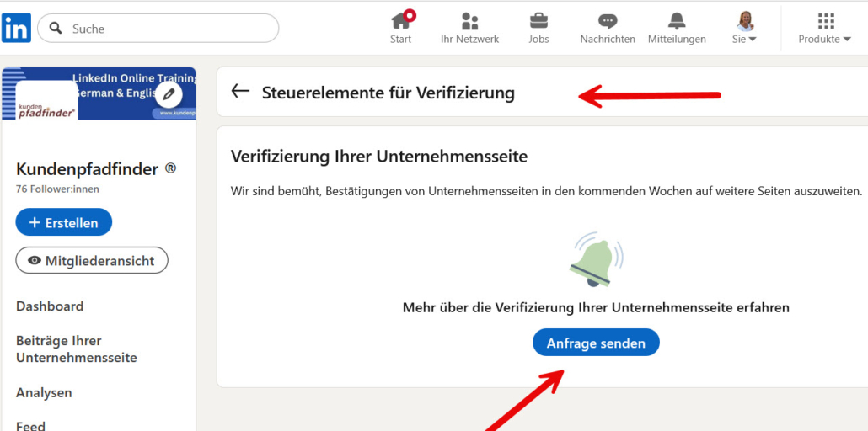Open the Jobs briefcase icon
The height and width of the screenshot is (431, 868).
(x=538, y=21)
